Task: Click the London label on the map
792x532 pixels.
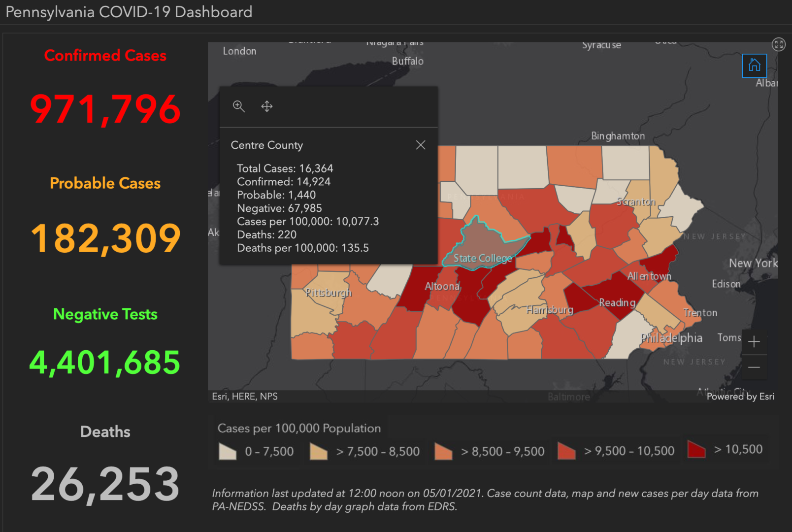Action: click(x=239, y=51)
